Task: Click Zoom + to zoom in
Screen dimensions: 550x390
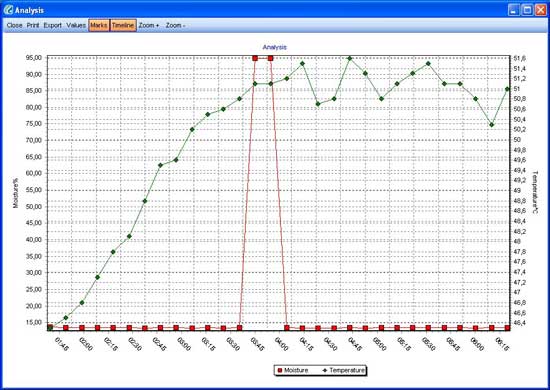Action: click(149, 25)
